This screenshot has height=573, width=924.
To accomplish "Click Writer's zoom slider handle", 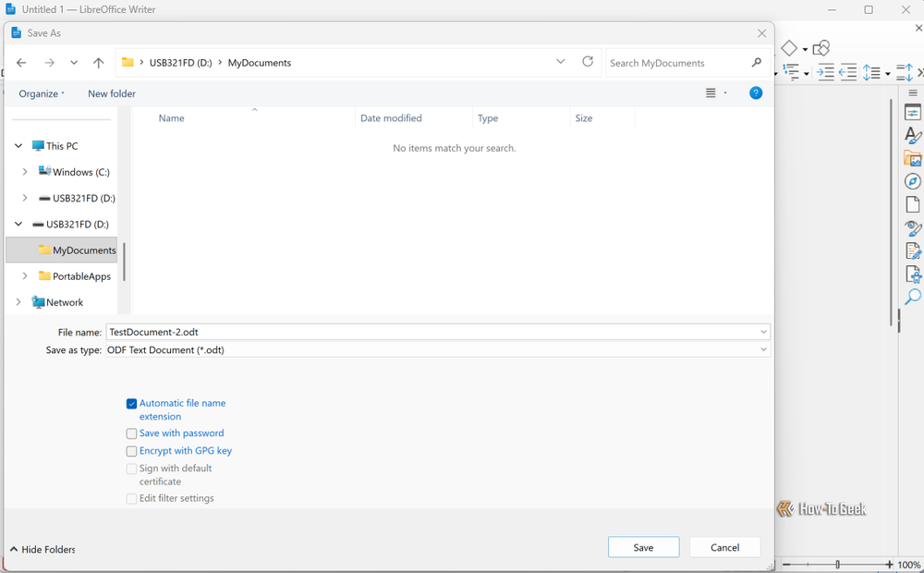I will tap(837, 565).
